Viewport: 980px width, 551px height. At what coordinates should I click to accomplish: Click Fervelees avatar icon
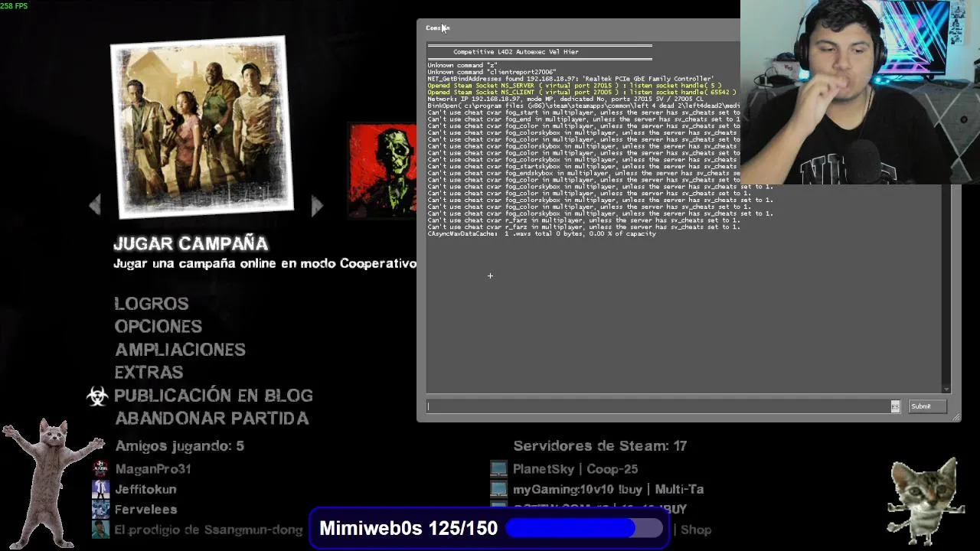[x=100, y=509]
